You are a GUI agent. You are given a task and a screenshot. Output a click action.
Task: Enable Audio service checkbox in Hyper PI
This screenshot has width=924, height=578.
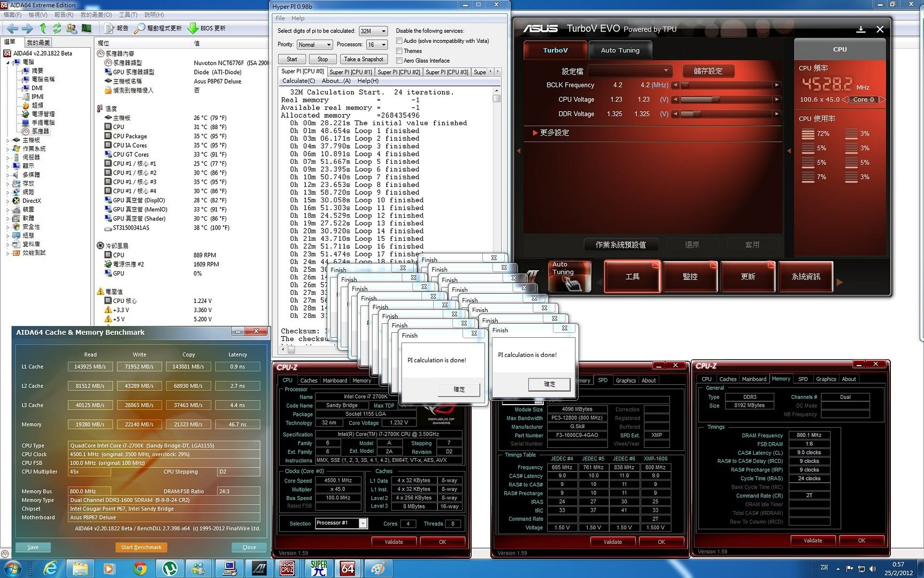399,41
